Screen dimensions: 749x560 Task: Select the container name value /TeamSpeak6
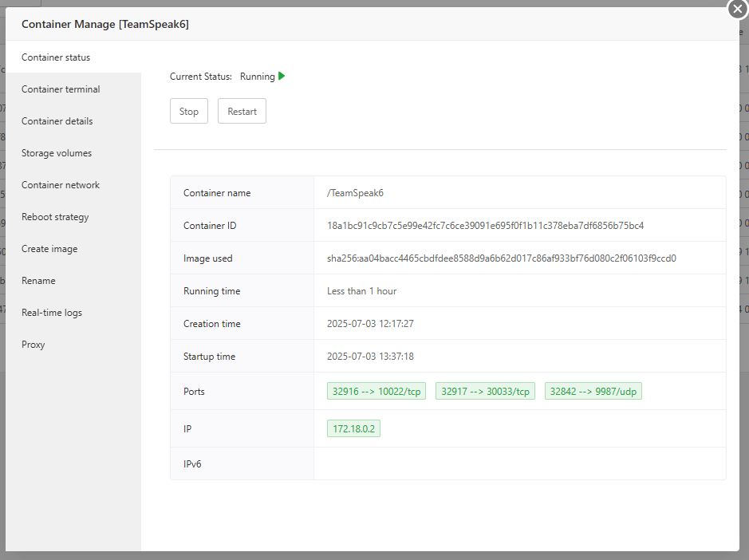click(355, 192)
